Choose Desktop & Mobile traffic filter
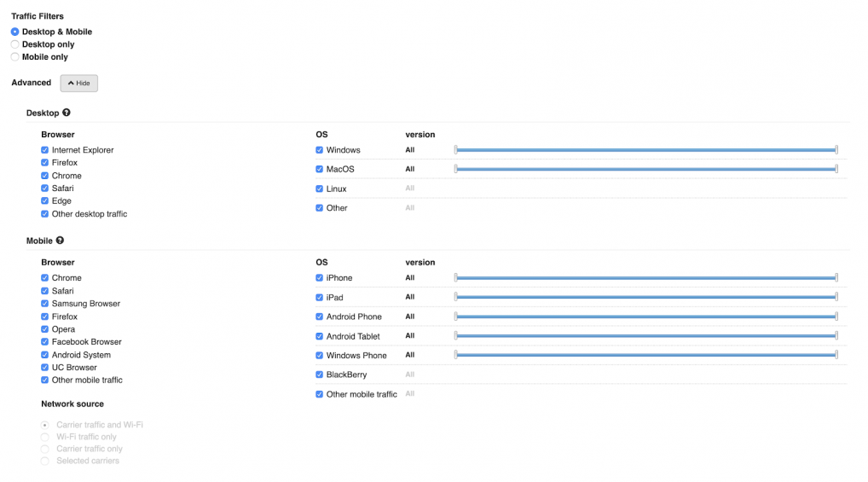 coord(15,32)
